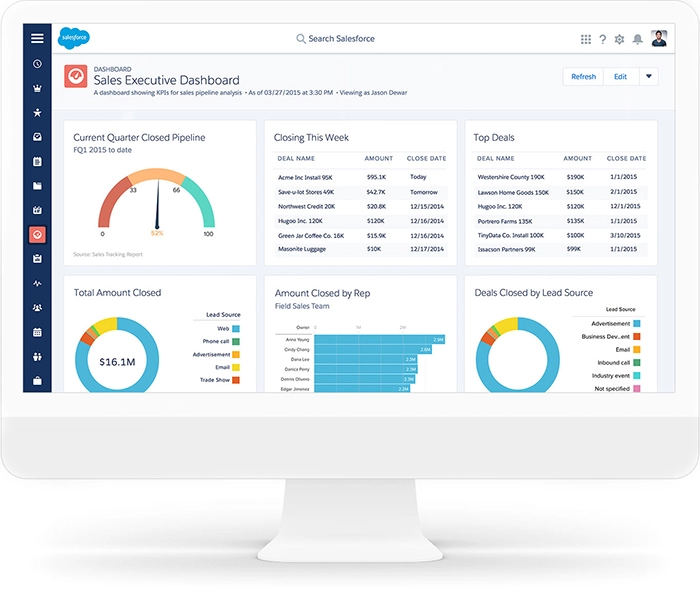700x594 pixels.
Task: Open Lawson Home Goods 150K deal
Action: click(x=513, y=193)
